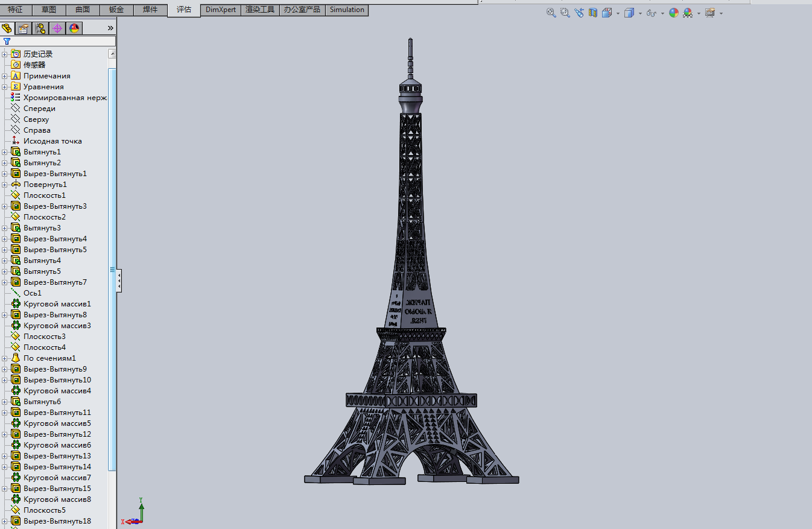Click the Плоскость1 plane icon
This screenshot has width=812, height=529.
click(16, 195)
